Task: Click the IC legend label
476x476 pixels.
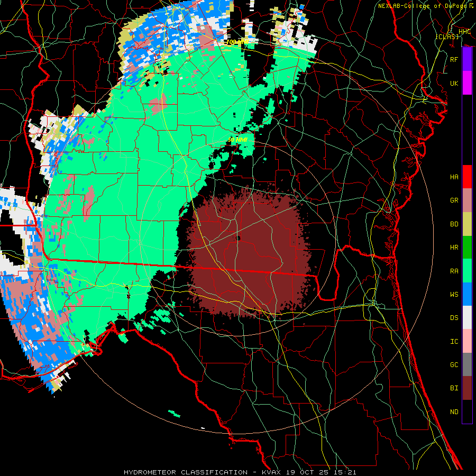Action: click(x=454, y=342)
